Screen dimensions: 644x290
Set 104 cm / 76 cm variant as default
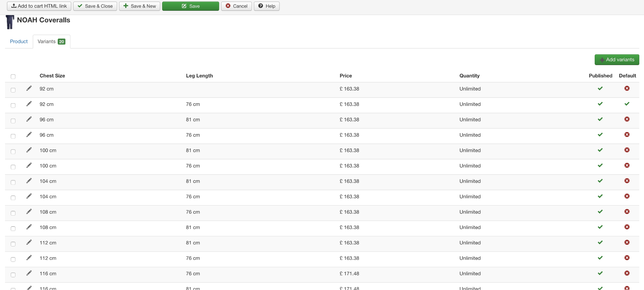click(x=627, y=196)
